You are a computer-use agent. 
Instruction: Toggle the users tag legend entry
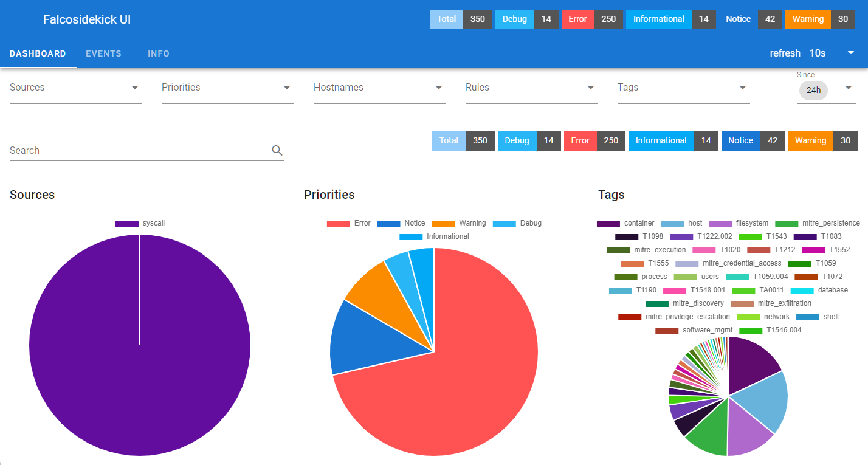coord(697,277)
